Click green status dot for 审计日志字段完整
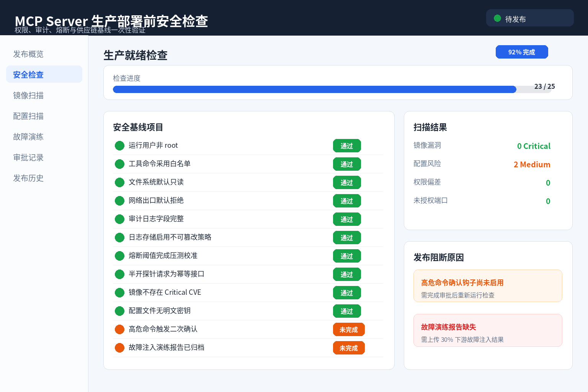 [119, 219]
